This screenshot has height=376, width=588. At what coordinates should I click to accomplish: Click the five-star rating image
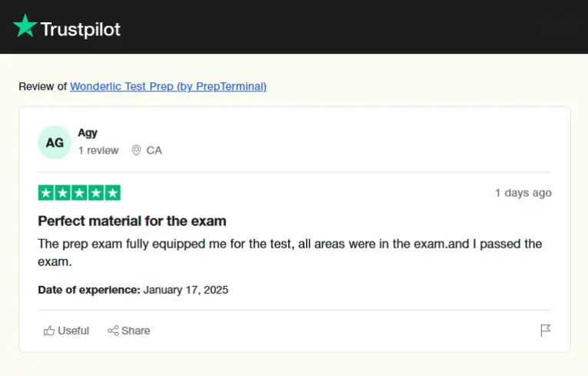click(79, 193)
